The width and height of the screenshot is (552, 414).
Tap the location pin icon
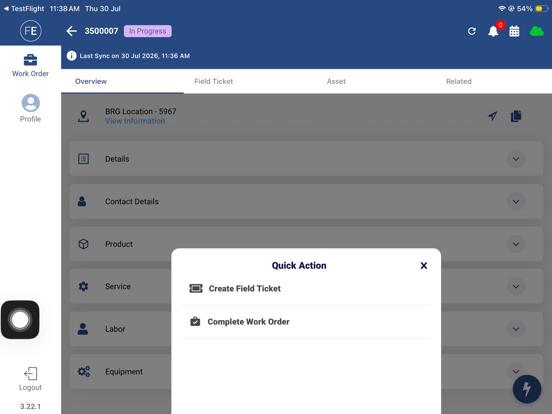pos(83,116)
